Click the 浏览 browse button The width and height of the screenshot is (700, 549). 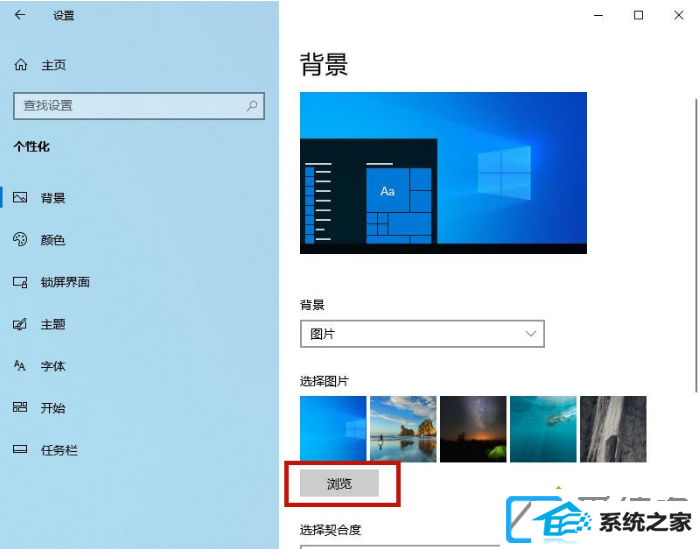tap(339, 483)
